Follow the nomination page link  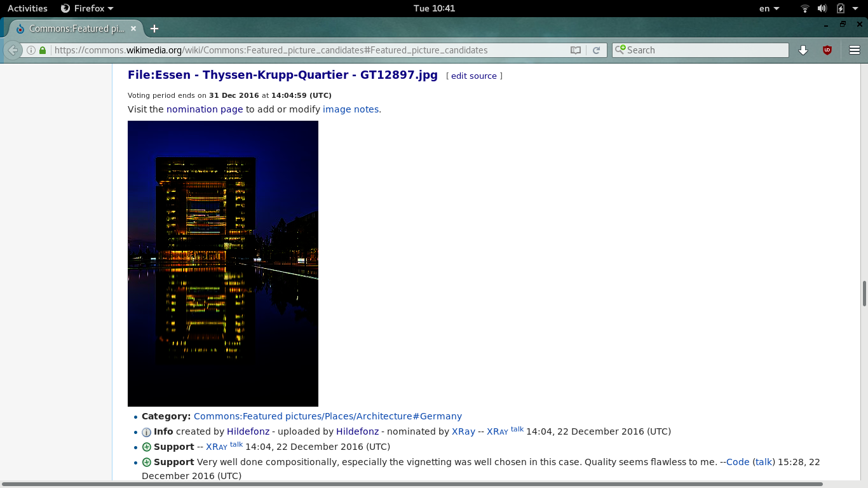pos(205,109)
